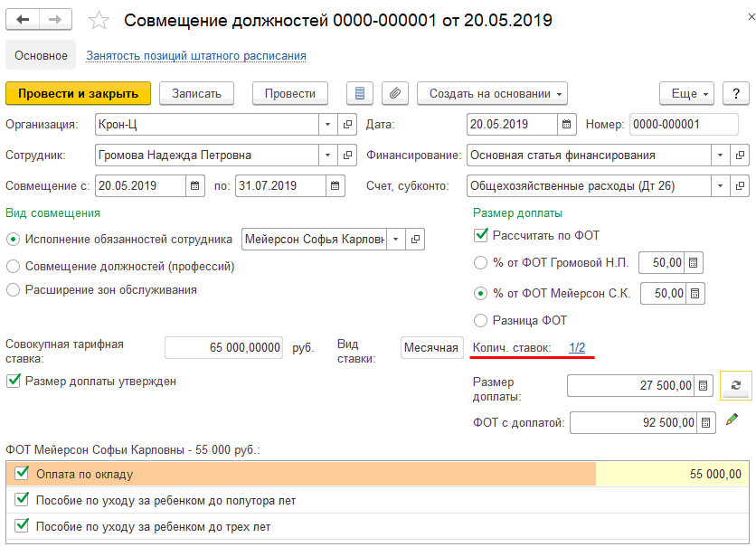
Task: Switch to the Основное tab
Action: click(x=41, y=56)
